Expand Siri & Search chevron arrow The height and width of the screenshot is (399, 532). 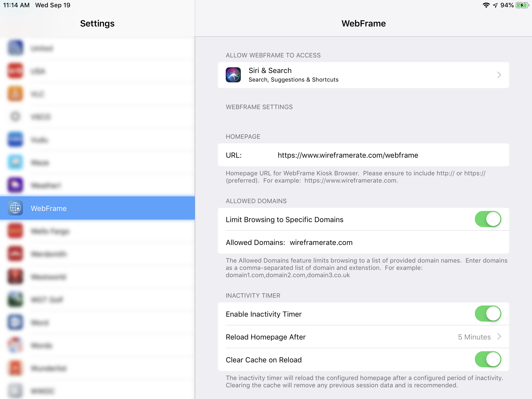(x=499, y=75)
